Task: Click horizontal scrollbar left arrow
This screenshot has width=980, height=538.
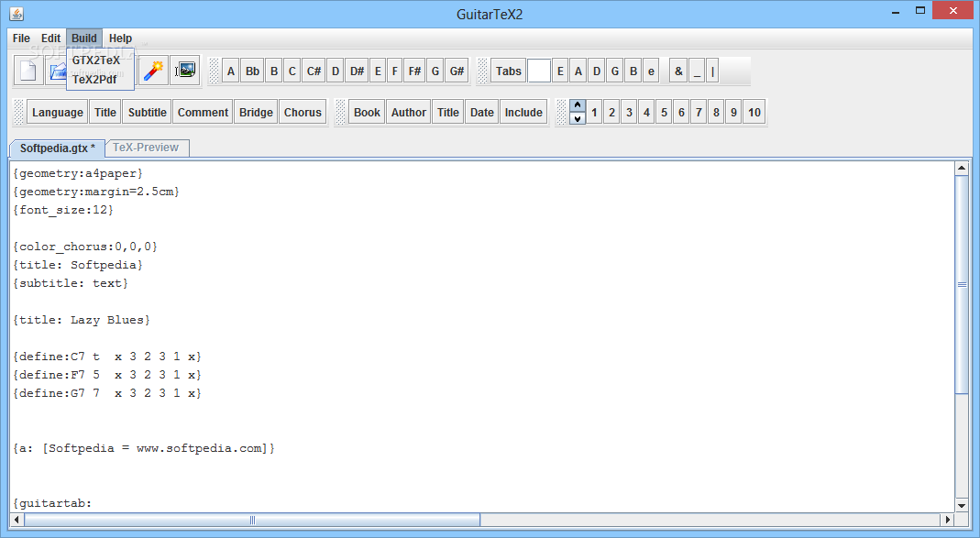Action: point(17,520)
